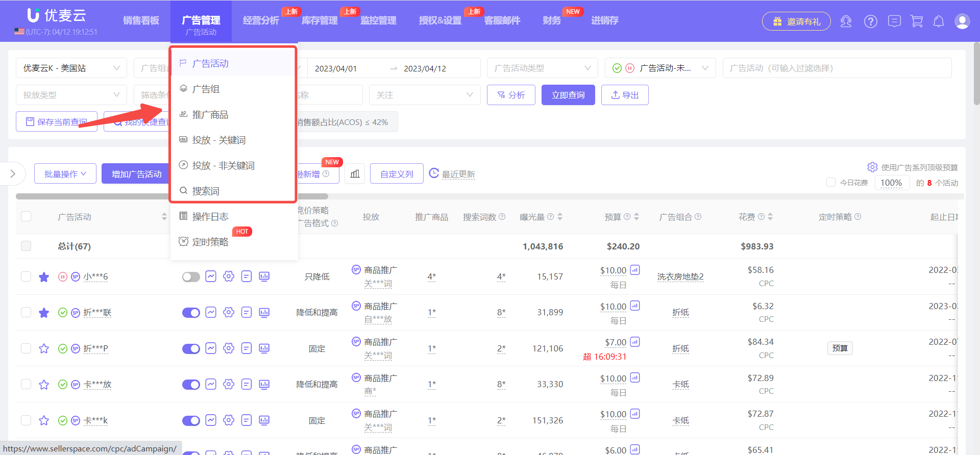Select 广告组 in the menu
The height and width of the screenshot is (455, 980).
click(x=234, y=89)
